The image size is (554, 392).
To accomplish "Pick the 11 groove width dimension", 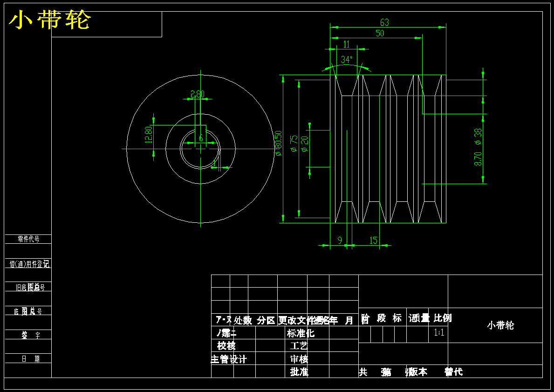I will (x=347, y=44).
